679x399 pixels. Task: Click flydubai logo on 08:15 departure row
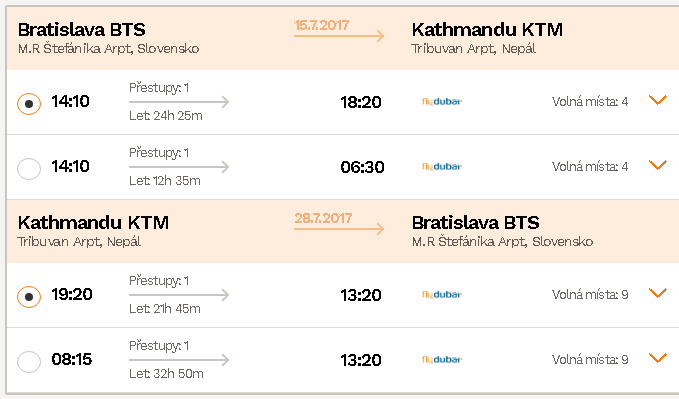(x=442, y=360)
